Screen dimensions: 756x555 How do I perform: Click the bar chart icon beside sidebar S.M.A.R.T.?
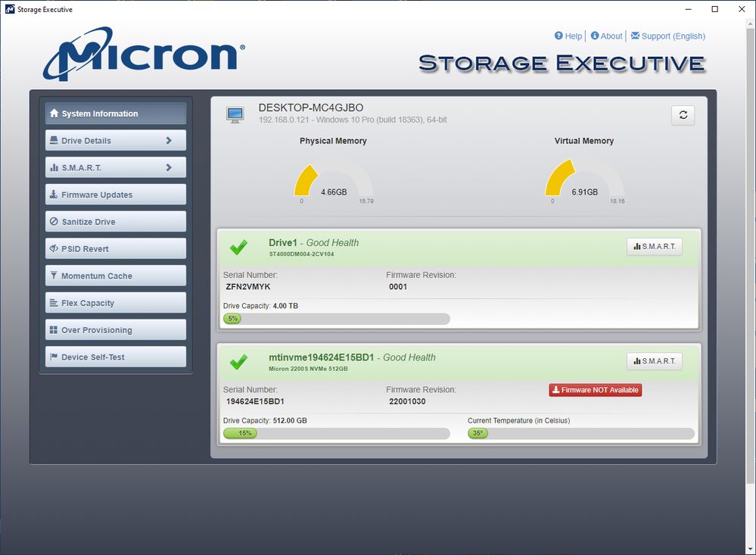point(54,167)
